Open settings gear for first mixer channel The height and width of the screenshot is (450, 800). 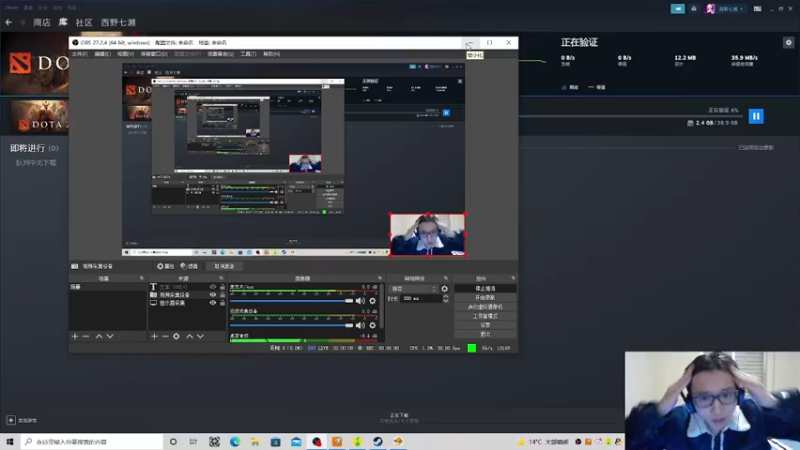372,301
